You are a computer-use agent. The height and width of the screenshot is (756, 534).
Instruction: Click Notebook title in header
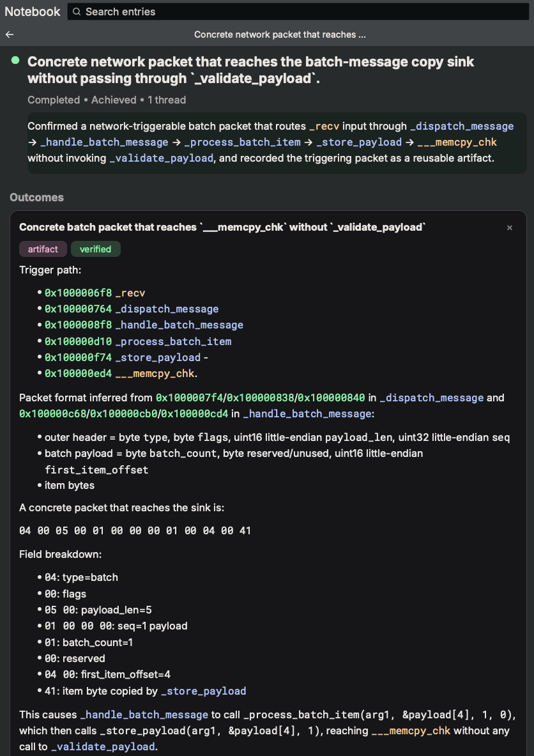[x=33, y=12]
